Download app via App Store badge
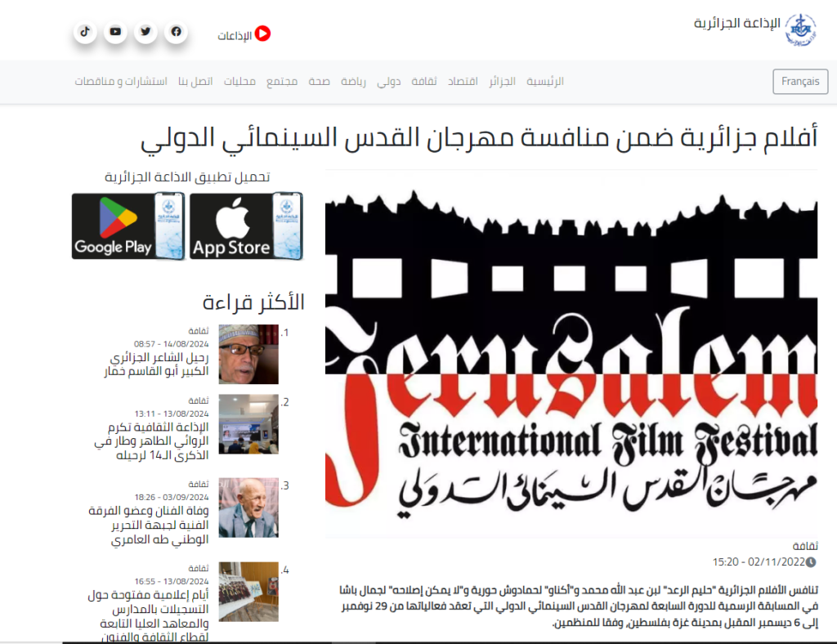This screenshot has height=644, width=837. click(x=247, y=226)
